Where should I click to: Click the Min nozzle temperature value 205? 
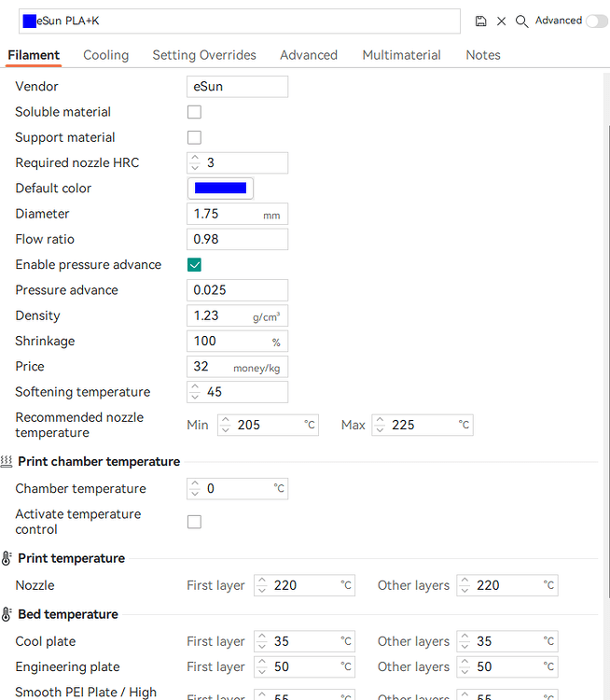(248, 425)
